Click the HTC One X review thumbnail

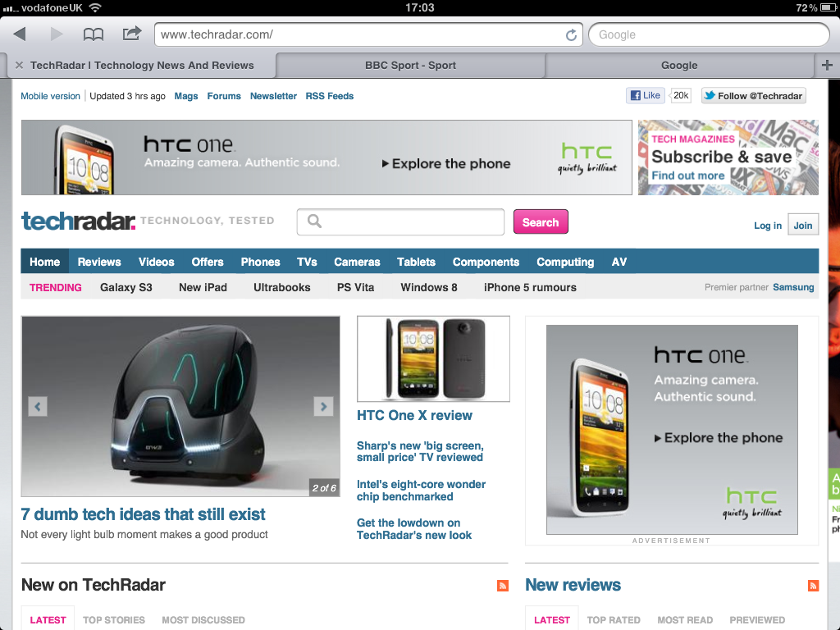(x=433, y=359)
